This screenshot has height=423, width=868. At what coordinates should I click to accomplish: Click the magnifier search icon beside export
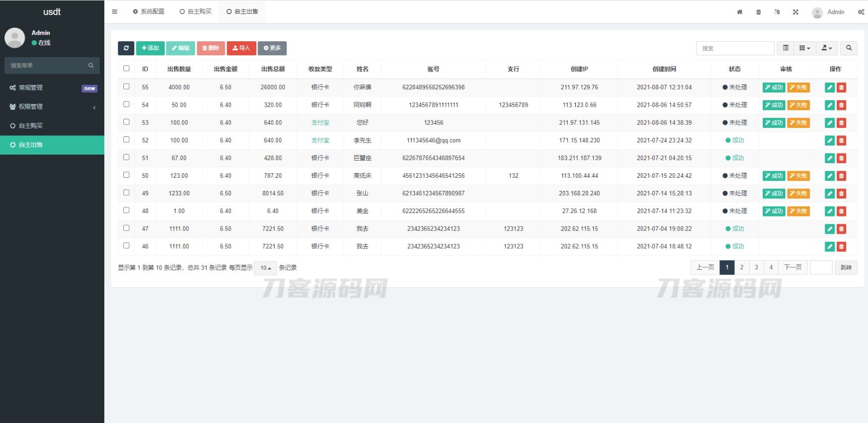849,48
